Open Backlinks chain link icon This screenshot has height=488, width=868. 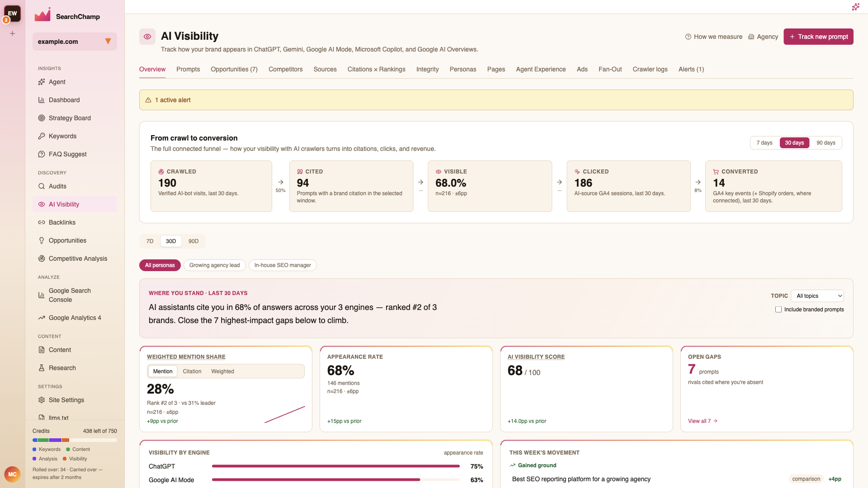42,222
